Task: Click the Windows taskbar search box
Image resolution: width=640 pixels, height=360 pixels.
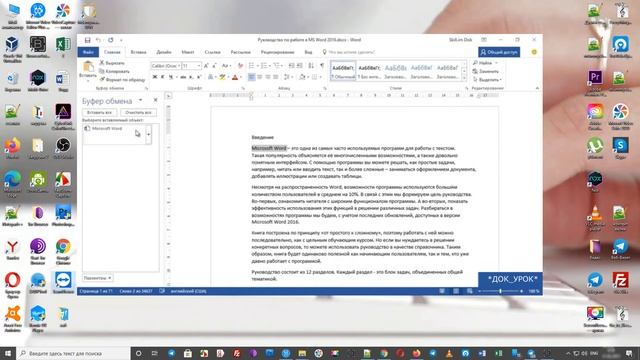Action: tap(74, 353)
